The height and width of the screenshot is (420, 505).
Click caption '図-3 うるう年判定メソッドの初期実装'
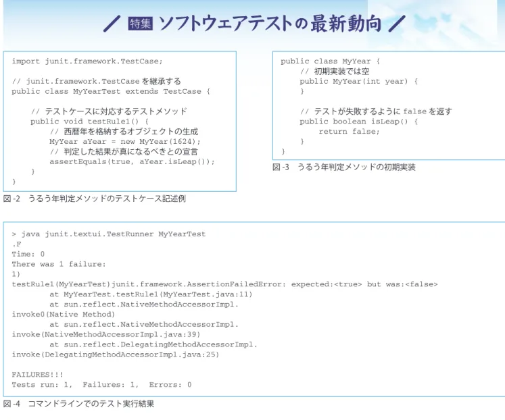pos(344,167)
